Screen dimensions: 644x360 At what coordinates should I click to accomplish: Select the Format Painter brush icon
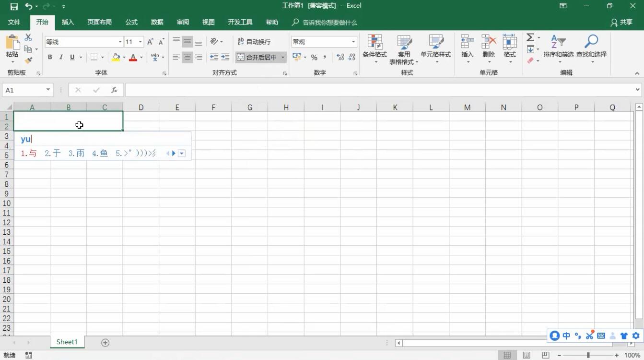coord(28,60)
